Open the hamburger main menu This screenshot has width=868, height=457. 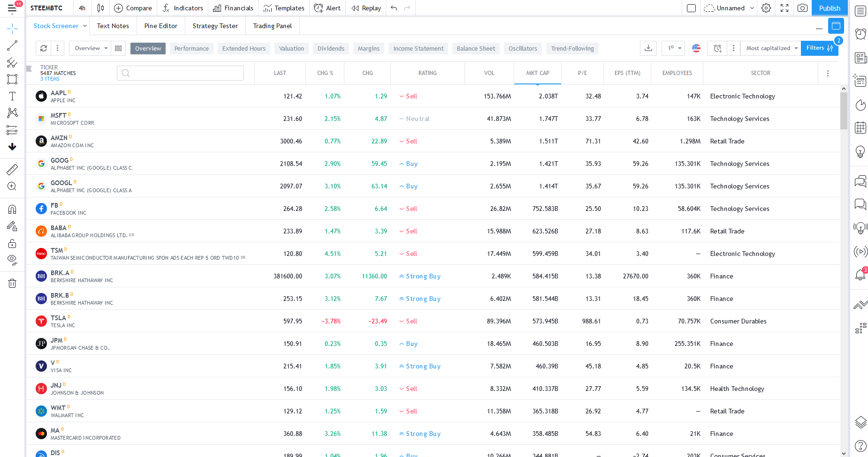click(12, 8)
